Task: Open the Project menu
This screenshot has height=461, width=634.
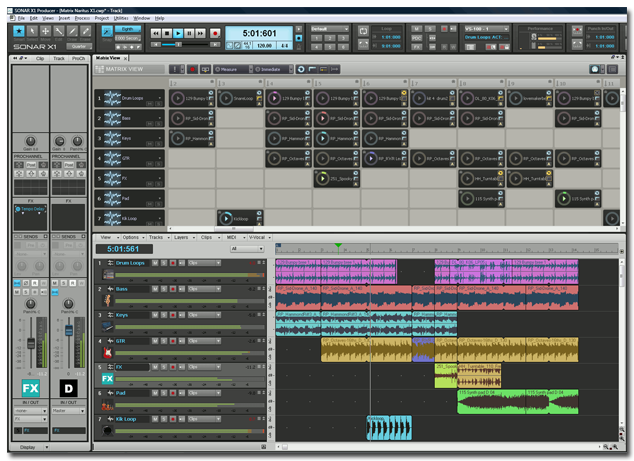Action: pos(102,18)
